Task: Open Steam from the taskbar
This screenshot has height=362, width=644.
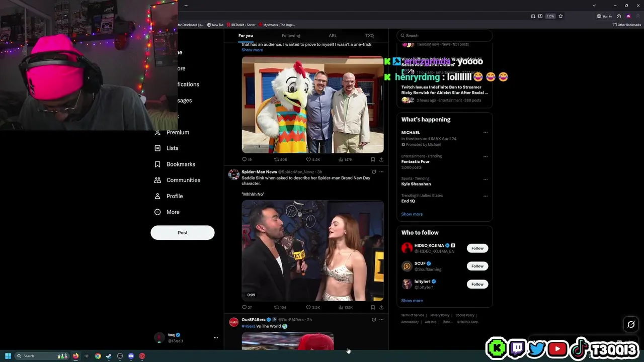Action: pos(109,356)
